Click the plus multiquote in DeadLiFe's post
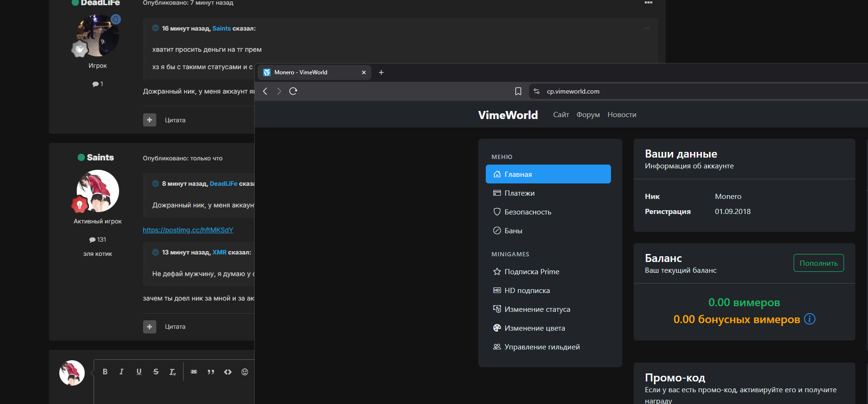Image resolution: width=868 pixels, height=404 pixels. coord(150,120)
